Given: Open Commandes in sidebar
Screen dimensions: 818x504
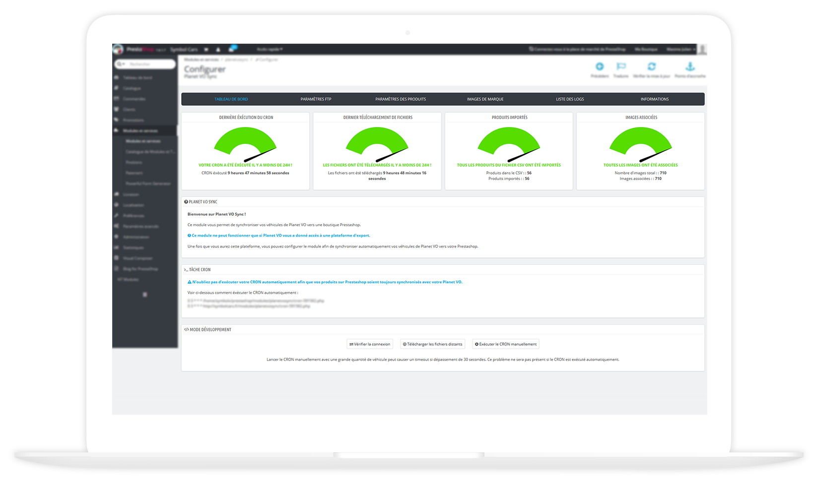Looking at the screenshot, I should pyautogui.click(x=134, y=99).
